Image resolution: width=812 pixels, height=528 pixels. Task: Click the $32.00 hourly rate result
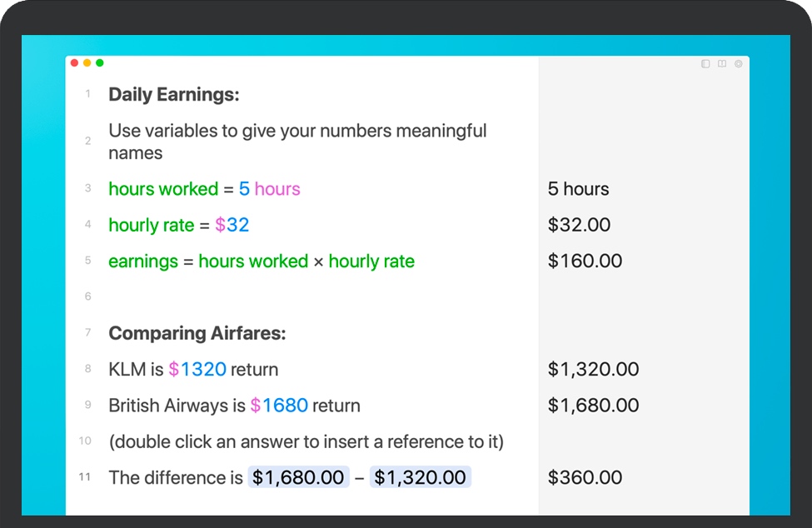pyautogui.click(x=579, y=225)
